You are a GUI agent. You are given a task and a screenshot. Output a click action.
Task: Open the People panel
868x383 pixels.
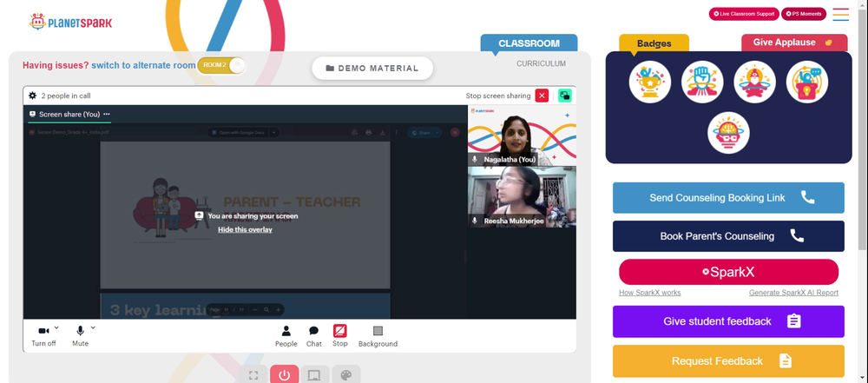pyautogui.click(x=286, y=336)
